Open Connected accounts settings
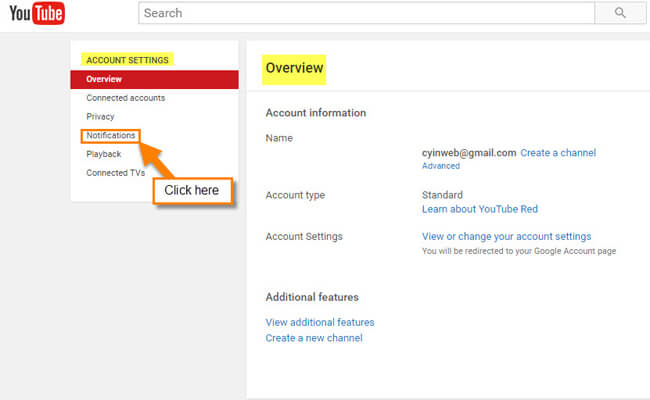 point(126,98)
